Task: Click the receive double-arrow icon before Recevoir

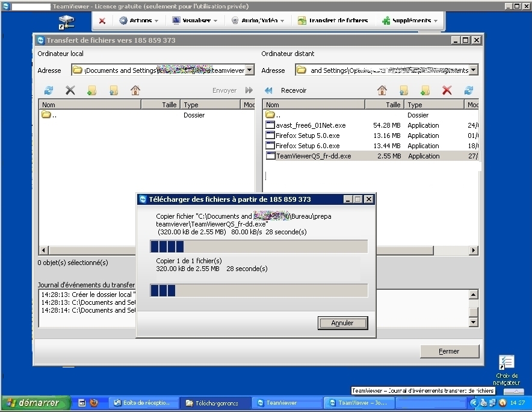Action: point(268,90)
